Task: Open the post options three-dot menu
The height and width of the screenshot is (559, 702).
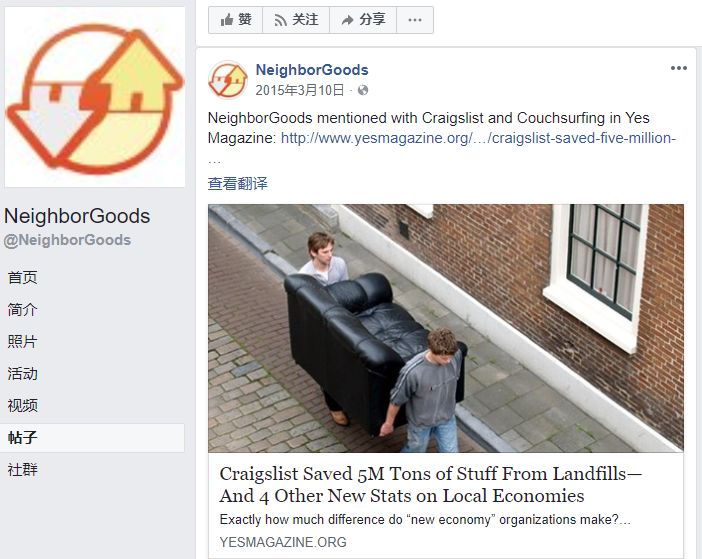Action: click(679, 68)
